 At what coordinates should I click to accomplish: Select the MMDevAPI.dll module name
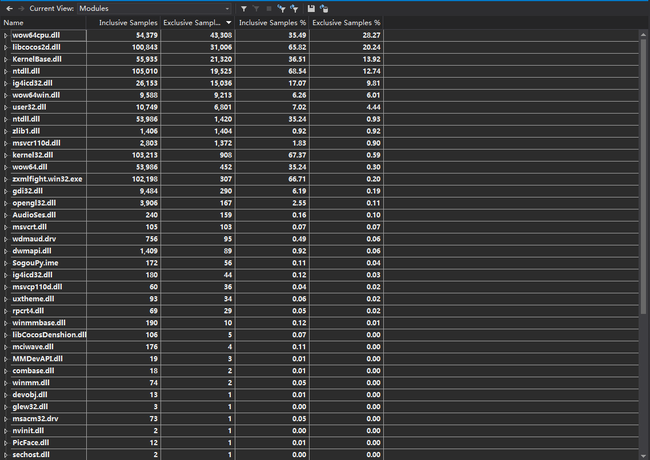pyautogui.click(x=37, y=359)
